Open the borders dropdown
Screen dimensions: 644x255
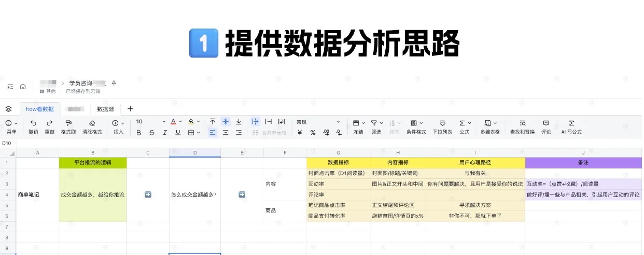[194, 133]
